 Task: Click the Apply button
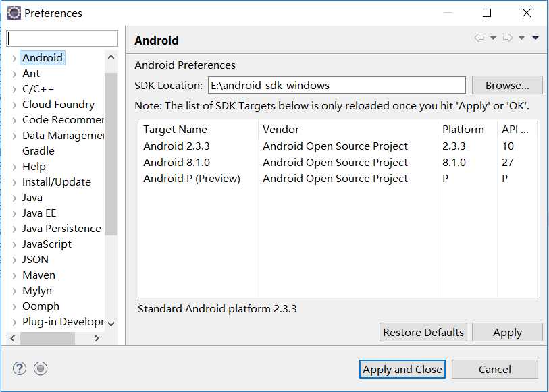coord(507,332)
